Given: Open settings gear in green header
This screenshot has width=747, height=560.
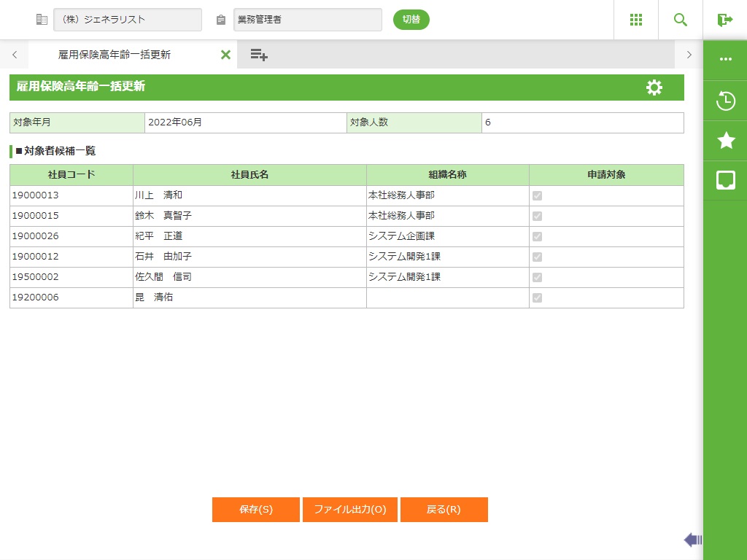Looking at the screenshot, I should tap(654, 87).
